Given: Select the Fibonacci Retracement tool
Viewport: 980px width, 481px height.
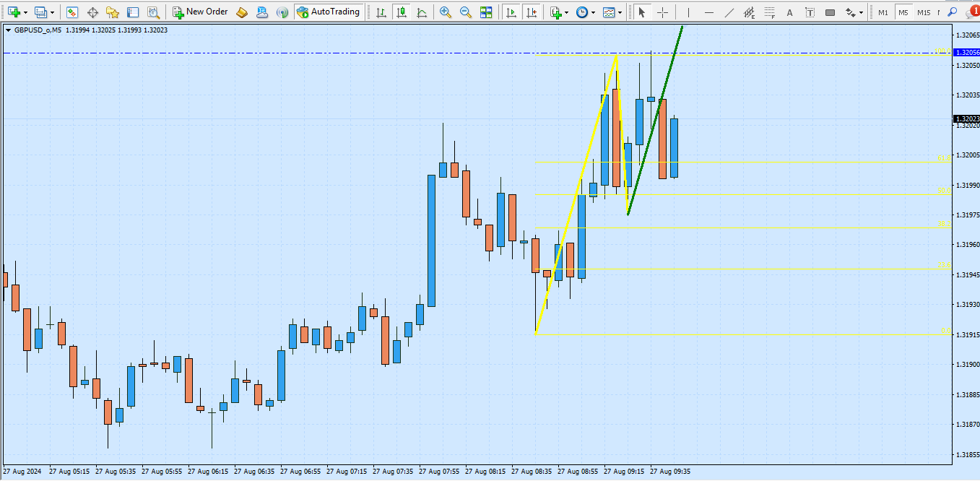Looking at the screenshot, I should [770, 12].
